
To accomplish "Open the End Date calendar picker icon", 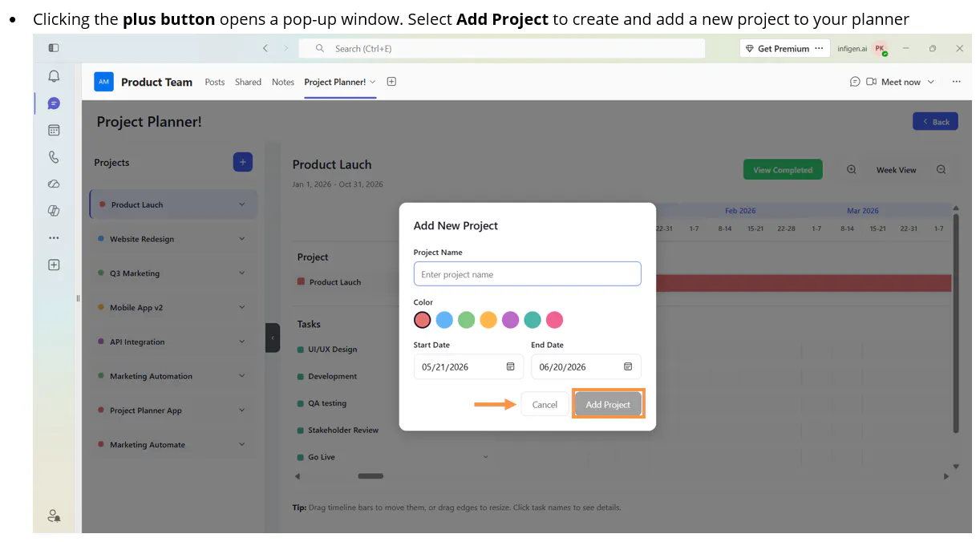I will pos(628,366).
